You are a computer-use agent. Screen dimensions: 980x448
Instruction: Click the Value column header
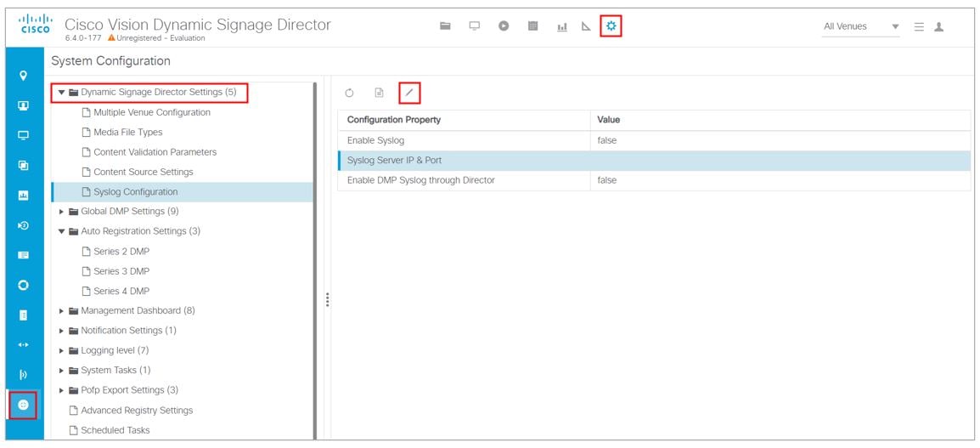point(780,120)
